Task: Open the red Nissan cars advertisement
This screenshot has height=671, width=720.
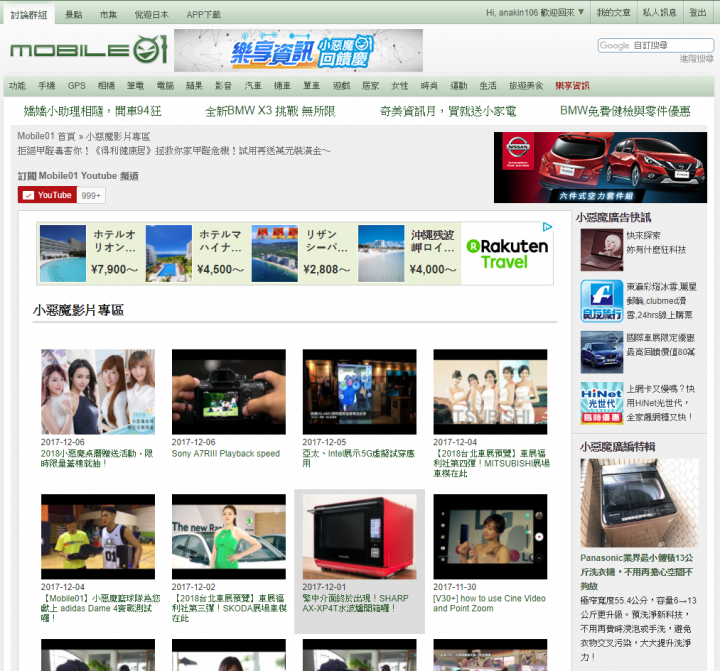Action: click(600, 168)
